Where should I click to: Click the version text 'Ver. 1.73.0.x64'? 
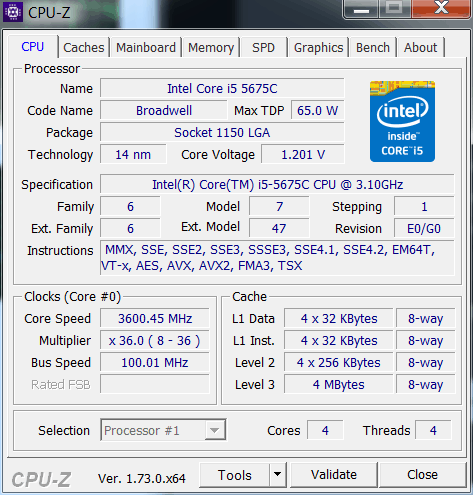(142, 479)
